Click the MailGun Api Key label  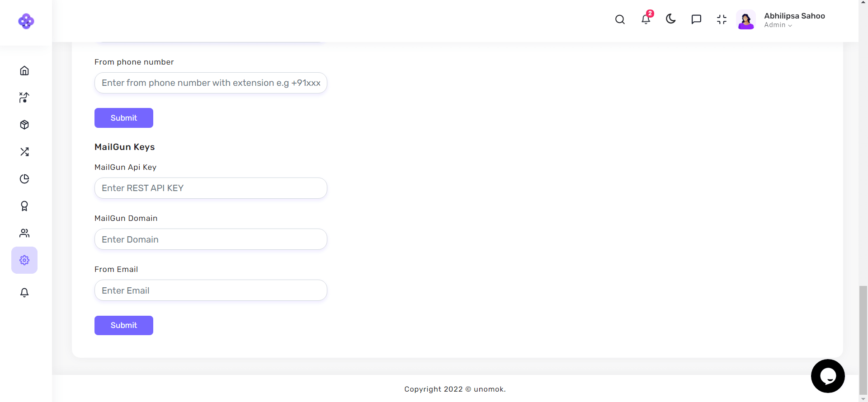click(x=126, y=167)
